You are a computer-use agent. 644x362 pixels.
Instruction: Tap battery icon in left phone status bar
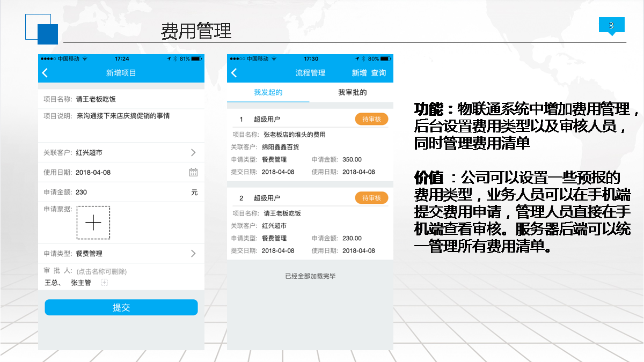click(197, 58)
